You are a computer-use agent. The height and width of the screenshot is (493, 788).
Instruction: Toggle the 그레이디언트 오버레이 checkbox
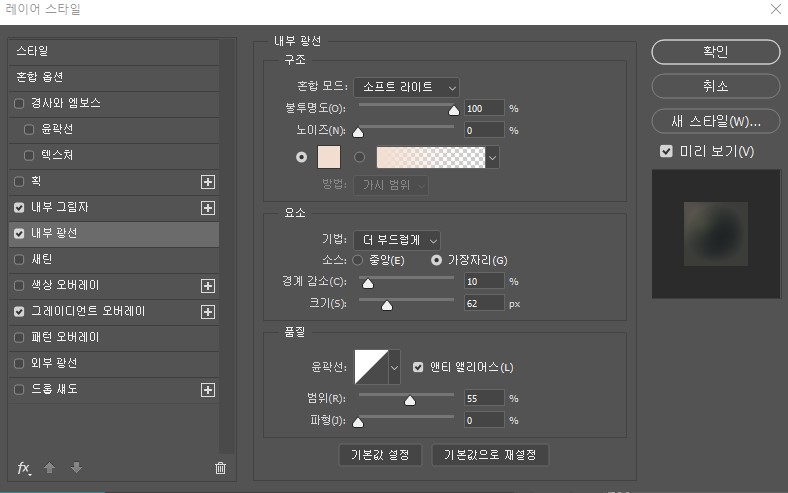pos(19,312)
